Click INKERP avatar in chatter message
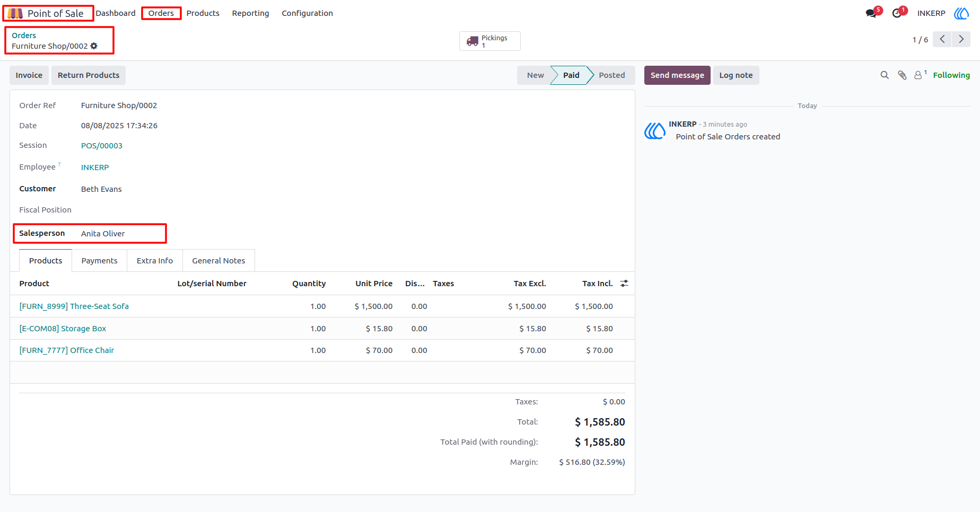Screen dimensions: 980x512 [x=655, y=130]
